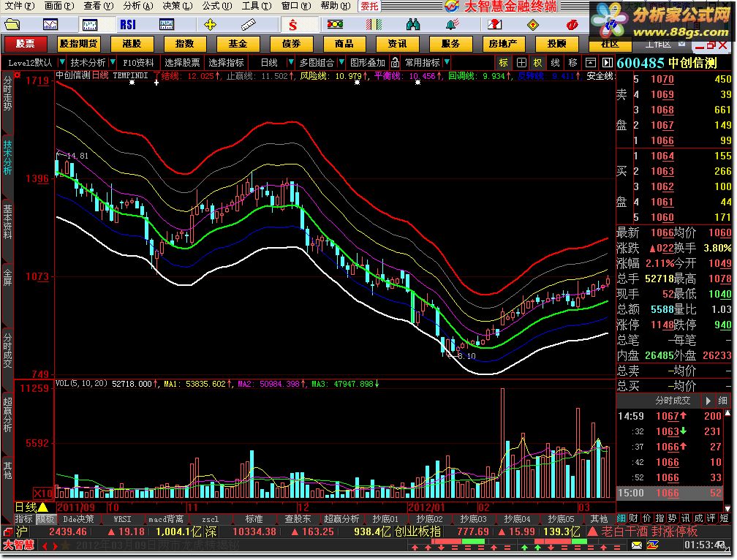
Task: Click the line chart toolbar icon
Action: coord(50,24)
